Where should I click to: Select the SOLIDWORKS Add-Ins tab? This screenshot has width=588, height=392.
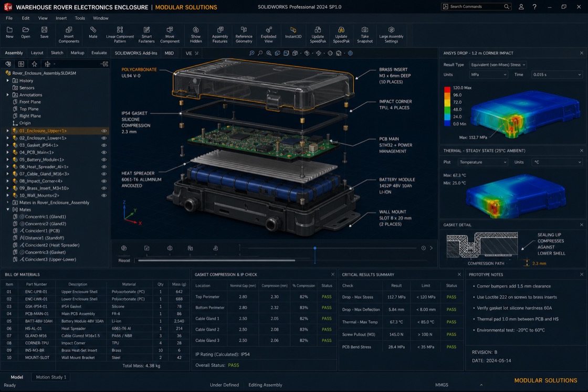tap(136, 53)
